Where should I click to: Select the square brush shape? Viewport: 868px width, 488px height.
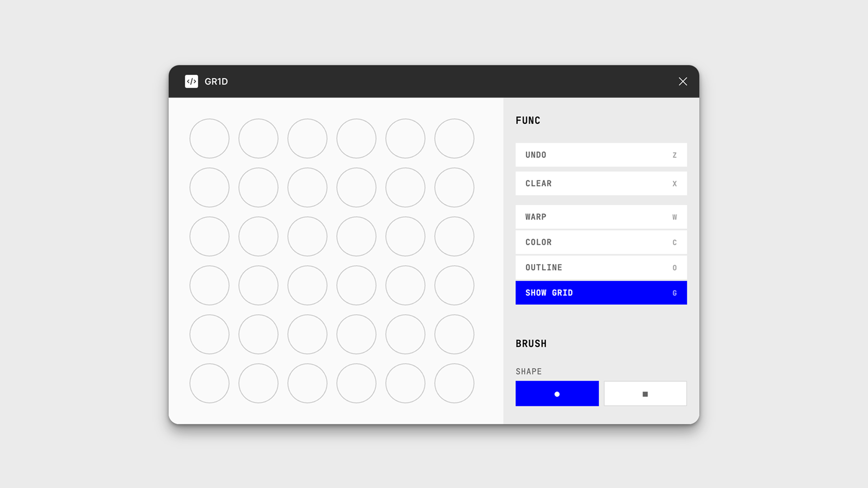[645, 394]
